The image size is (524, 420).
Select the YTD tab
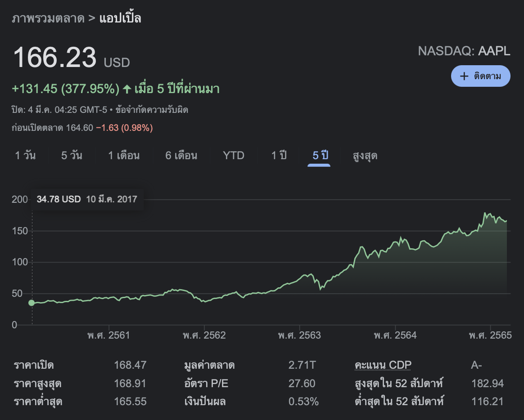coord(234,156)
